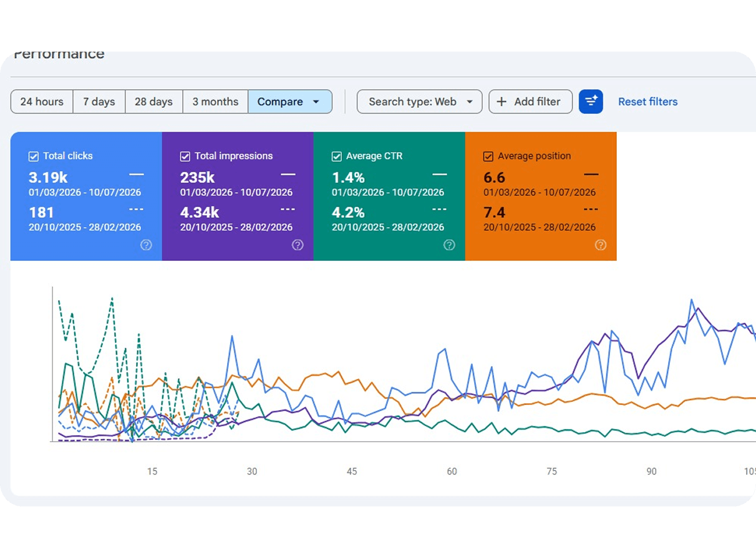756x558 pixels.
Task: Open help icon on Average CTR card
Action: [449, 245]
